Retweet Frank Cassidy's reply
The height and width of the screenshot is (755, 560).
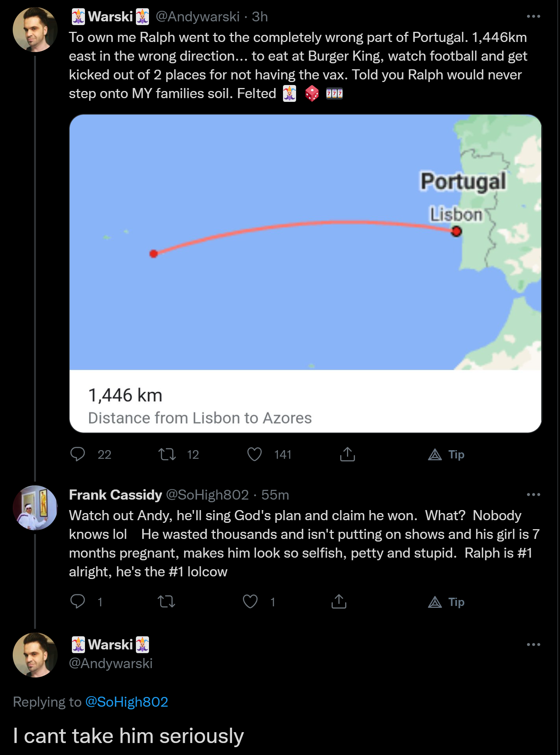pyautogui.click(x=166, y=601)
